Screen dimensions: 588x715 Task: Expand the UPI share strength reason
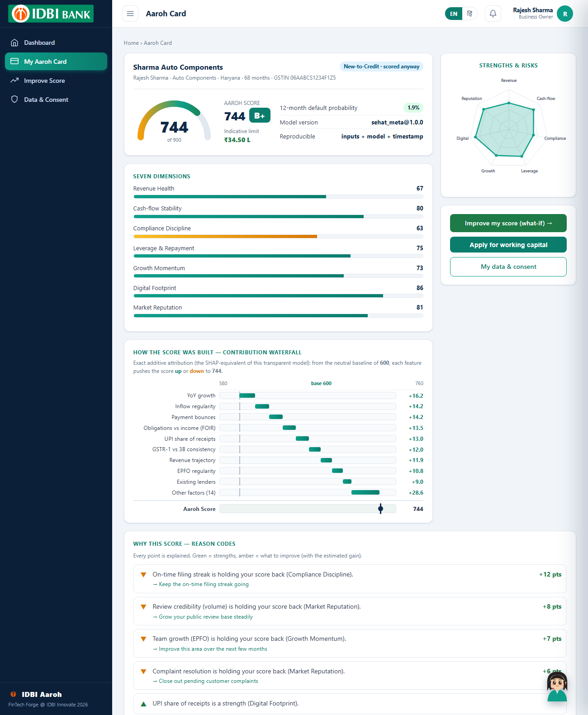click(x=350, y=704)
